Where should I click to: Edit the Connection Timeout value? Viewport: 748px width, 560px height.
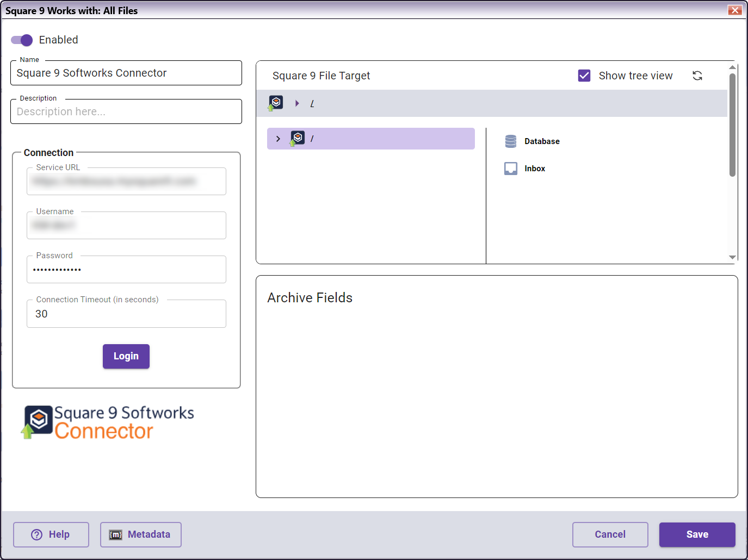126,314
